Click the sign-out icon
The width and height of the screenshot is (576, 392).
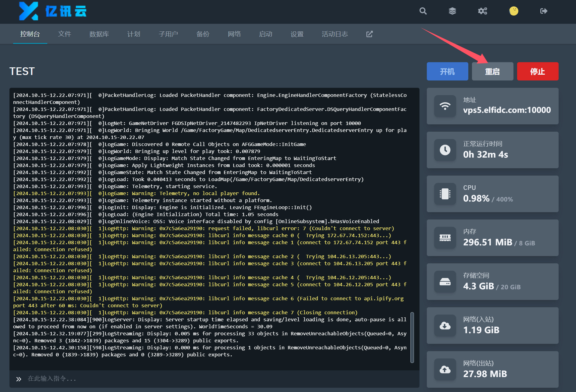tap(544, 11)
